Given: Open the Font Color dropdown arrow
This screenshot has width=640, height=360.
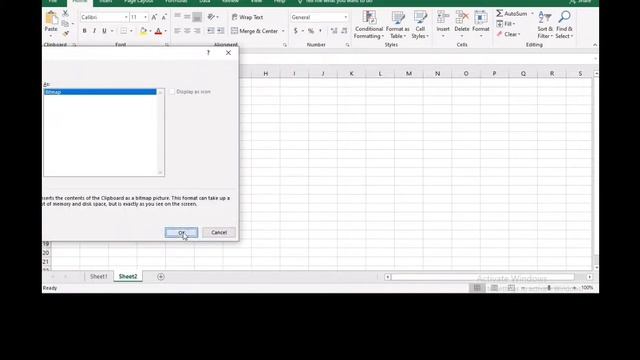Looking at the screenshot, I should 165,31.
